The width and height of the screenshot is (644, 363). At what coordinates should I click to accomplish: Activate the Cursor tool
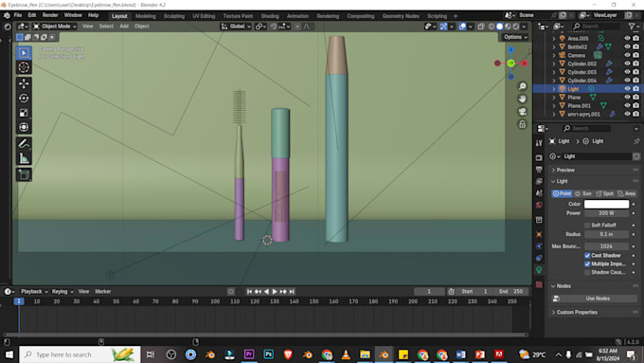tap(24, 67)
